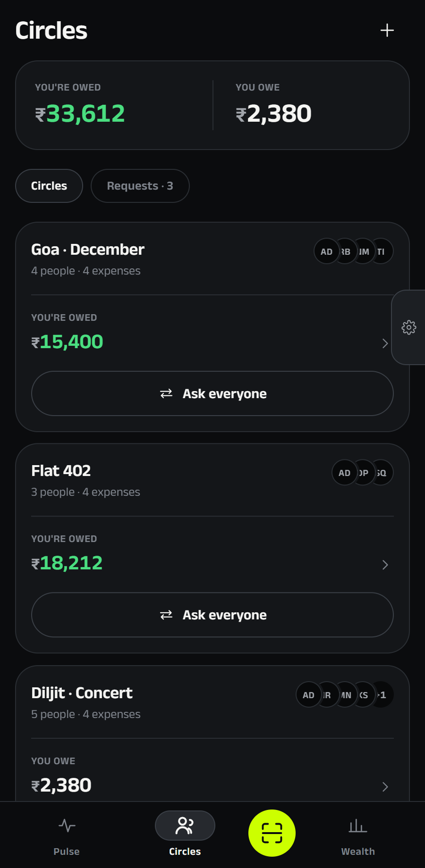Open the Pulse tab icon

(67, 826)
